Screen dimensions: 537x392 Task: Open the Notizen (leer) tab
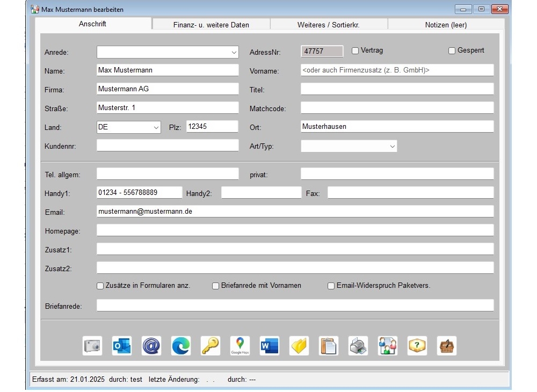tap(446, 25)
